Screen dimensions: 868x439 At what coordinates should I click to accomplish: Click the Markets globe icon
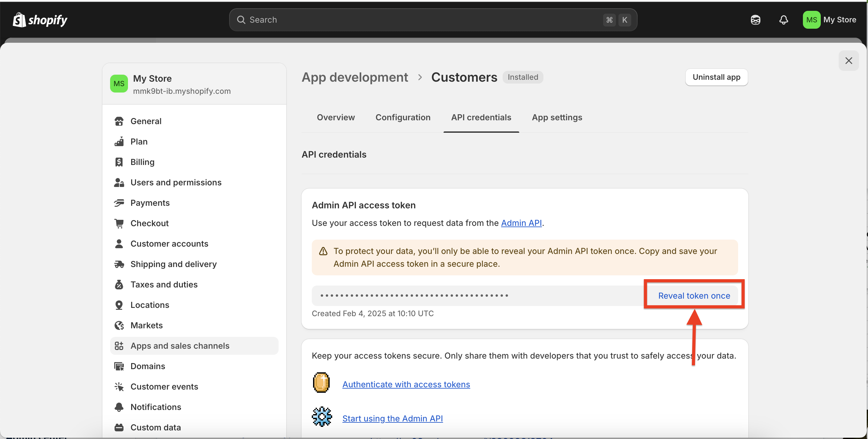coord(119,325)
